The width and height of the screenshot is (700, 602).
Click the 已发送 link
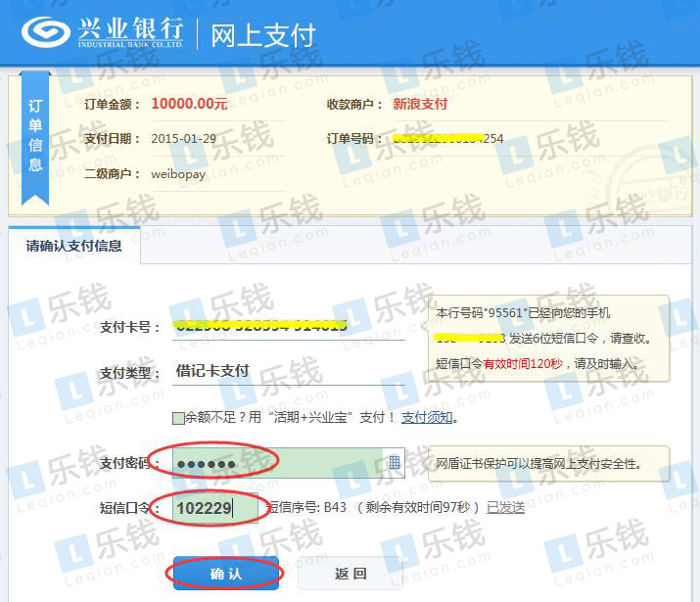click(x=505, y=507)
